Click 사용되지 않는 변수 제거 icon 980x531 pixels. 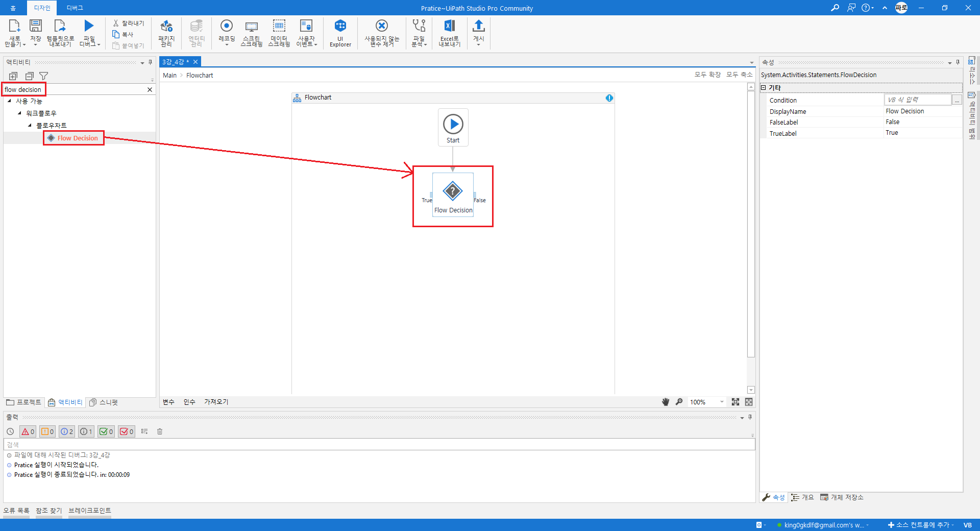pos(382,26)
